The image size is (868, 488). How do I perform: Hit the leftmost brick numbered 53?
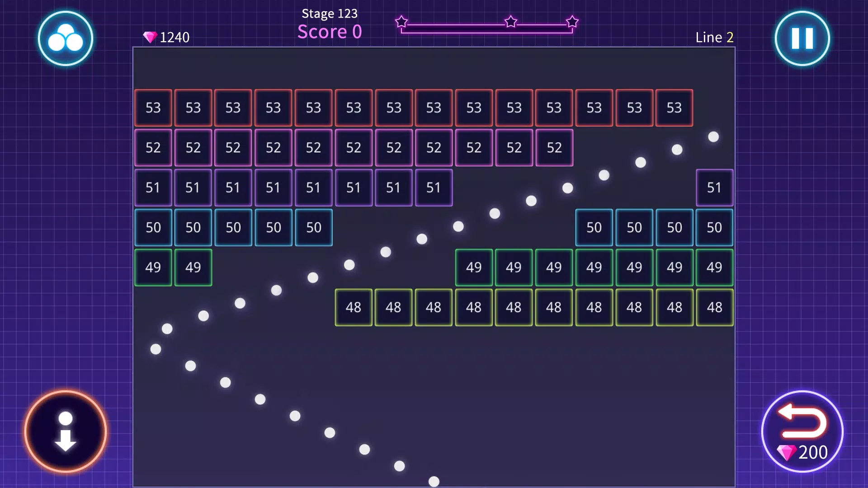153,108
